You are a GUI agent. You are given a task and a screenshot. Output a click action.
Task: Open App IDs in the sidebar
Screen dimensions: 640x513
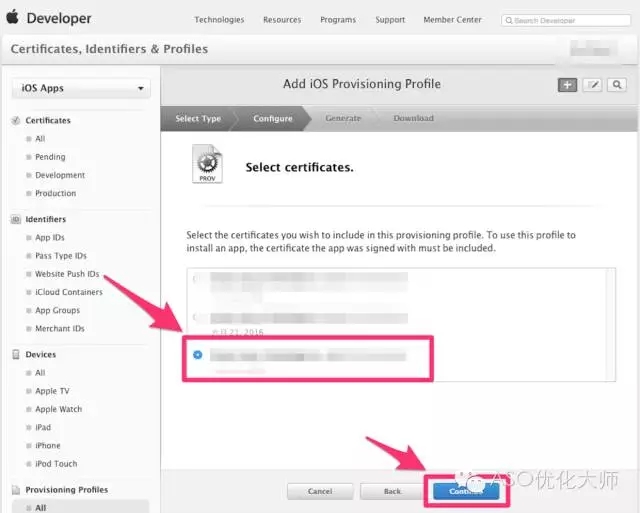tap(50, 238)
